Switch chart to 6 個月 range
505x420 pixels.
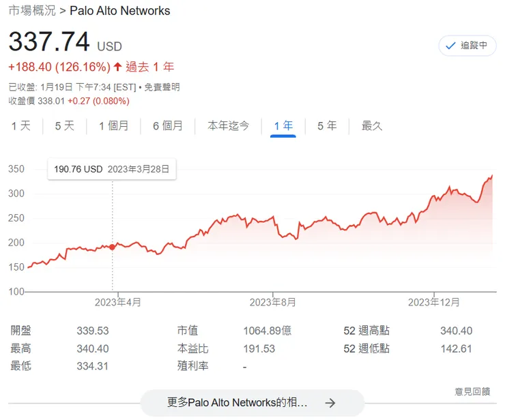pos(167,125)
